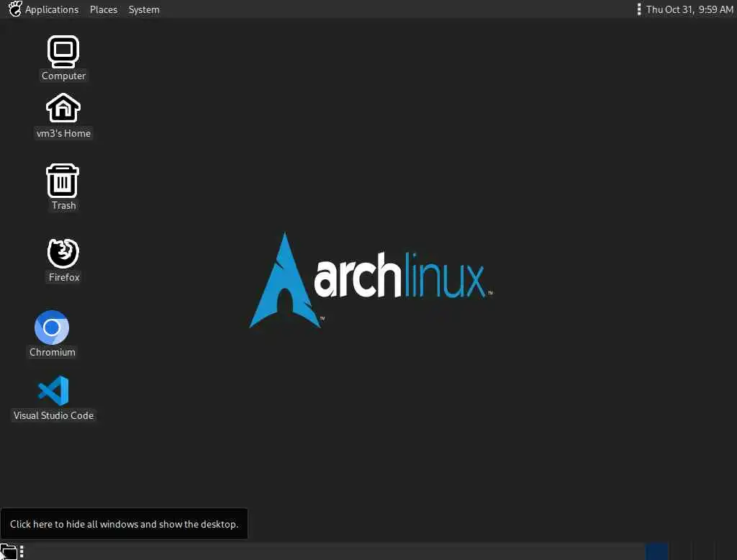Click the window list grip handle
This screenshot has width=737, height=560.
click(22, 552)
